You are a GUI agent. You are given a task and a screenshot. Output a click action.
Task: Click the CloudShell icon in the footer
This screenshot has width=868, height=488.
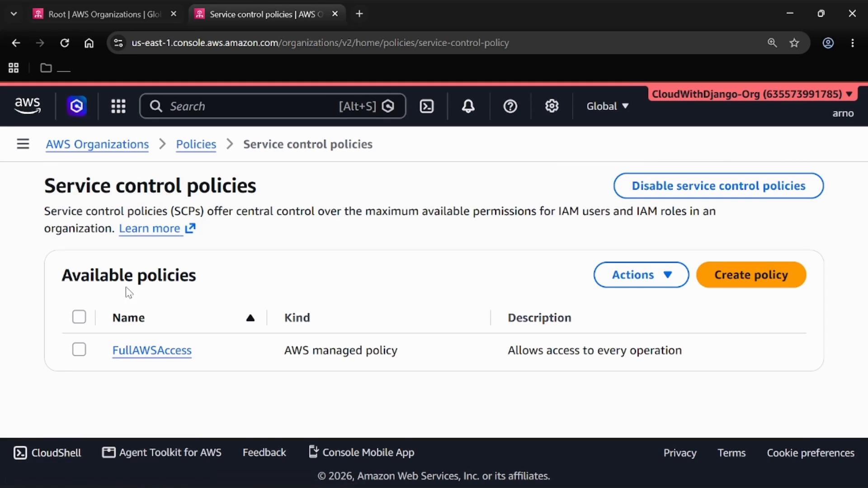click(20, 453)
